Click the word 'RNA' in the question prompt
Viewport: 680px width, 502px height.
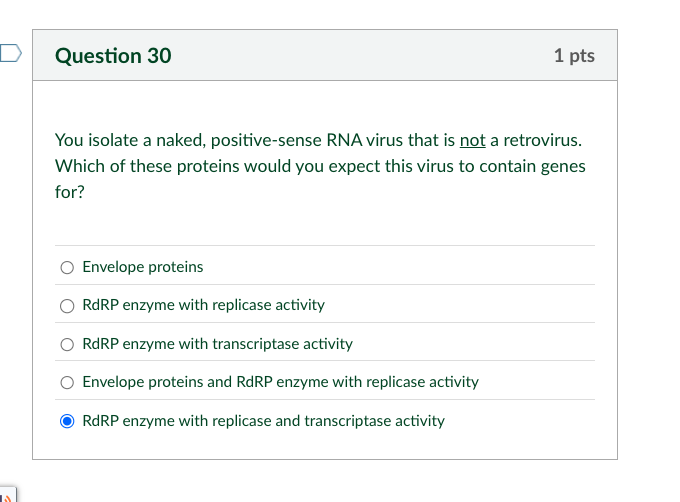coord(344,140)
